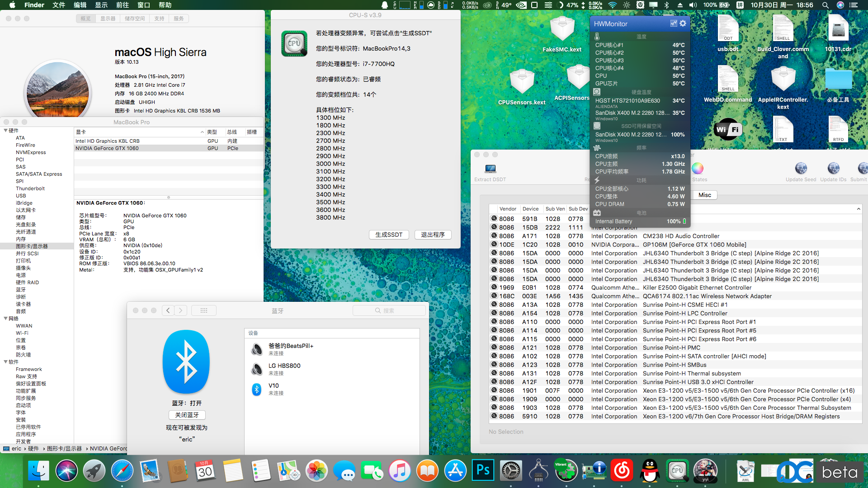The width and height of the screenshot is (868, 488).
Task: Go forward in Bluetooth preferences
Action: 181,310
